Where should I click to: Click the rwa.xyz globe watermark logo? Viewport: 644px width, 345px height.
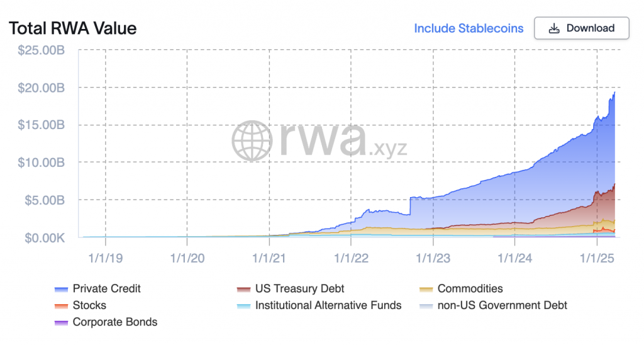pos(252,140)
